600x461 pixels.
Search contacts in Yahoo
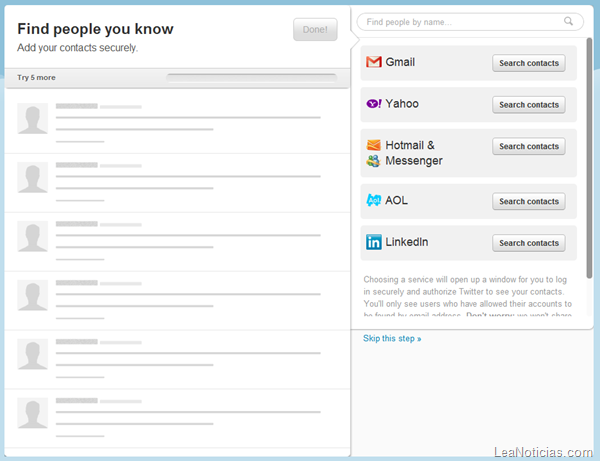click(528, 105)
